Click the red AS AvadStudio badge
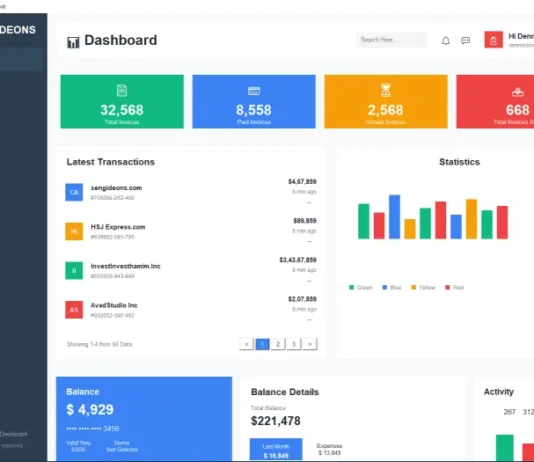 pyautogui.click(x=74, y=310)
